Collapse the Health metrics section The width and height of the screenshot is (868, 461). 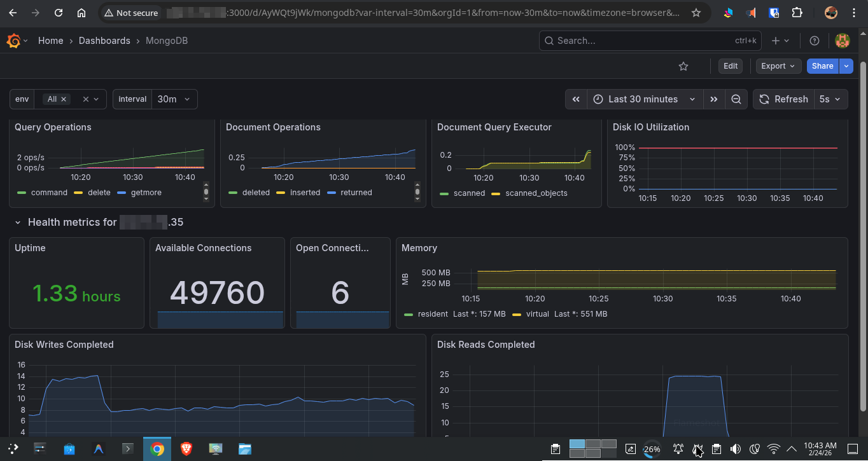(17, 222)
